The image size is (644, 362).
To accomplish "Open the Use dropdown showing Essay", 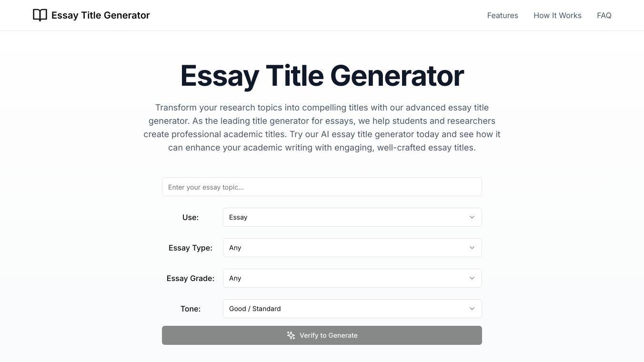I will pos(352,217).
